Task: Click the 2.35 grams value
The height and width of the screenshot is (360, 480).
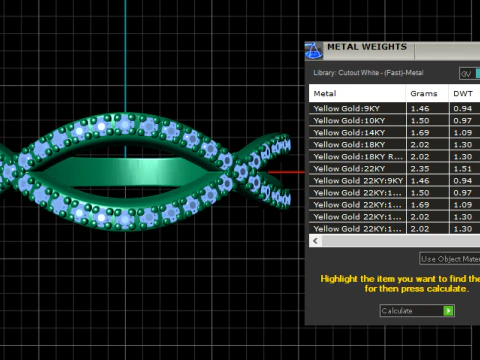Action: [x=420, y=169]
